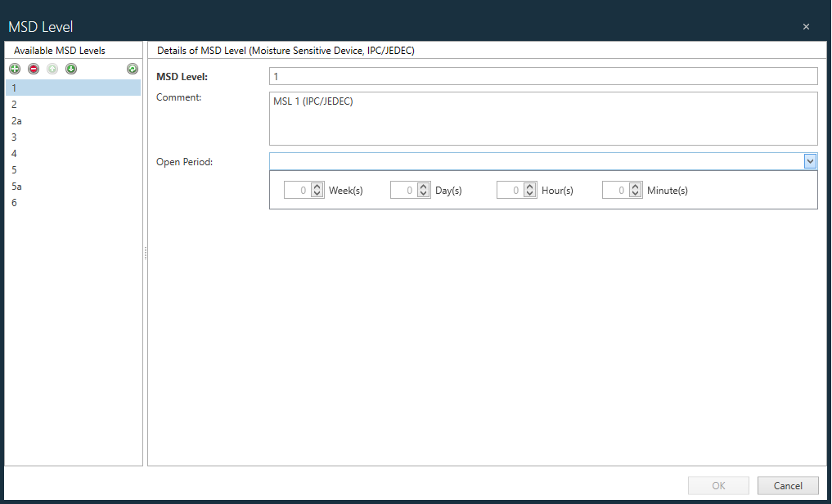Close the MSD Level dialog window
The height and width of the screenshot is (504, 832).
[x=806, y=27]
